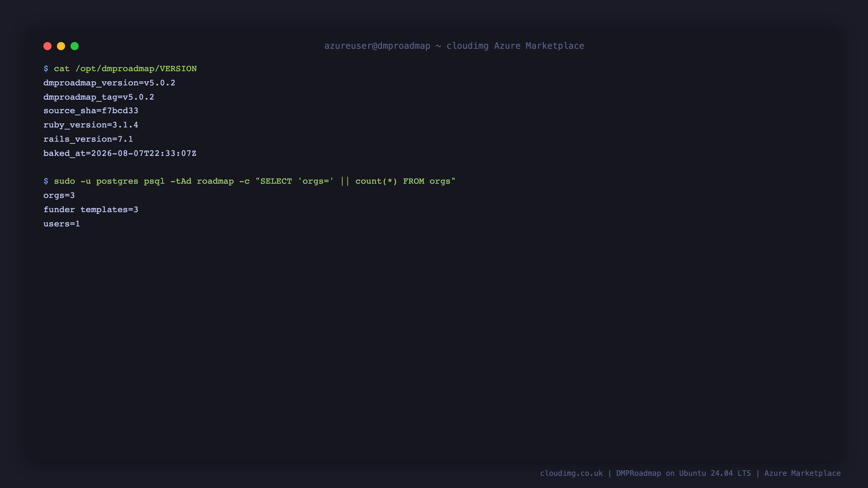Select the cat /opt/dmproadmap/VERSION command line
The height and width of the screenshot is (488, 868).
[x=120, y=69]
